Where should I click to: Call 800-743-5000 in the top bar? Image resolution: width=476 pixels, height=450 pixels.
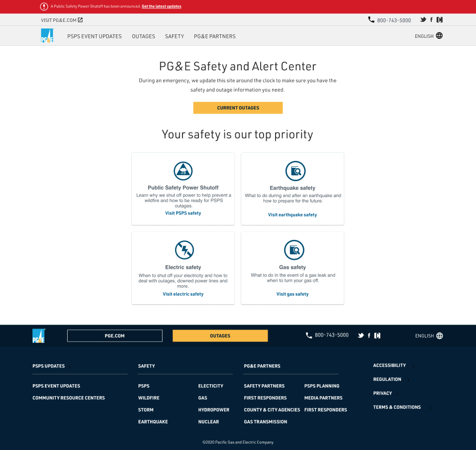tap(394, 20)
